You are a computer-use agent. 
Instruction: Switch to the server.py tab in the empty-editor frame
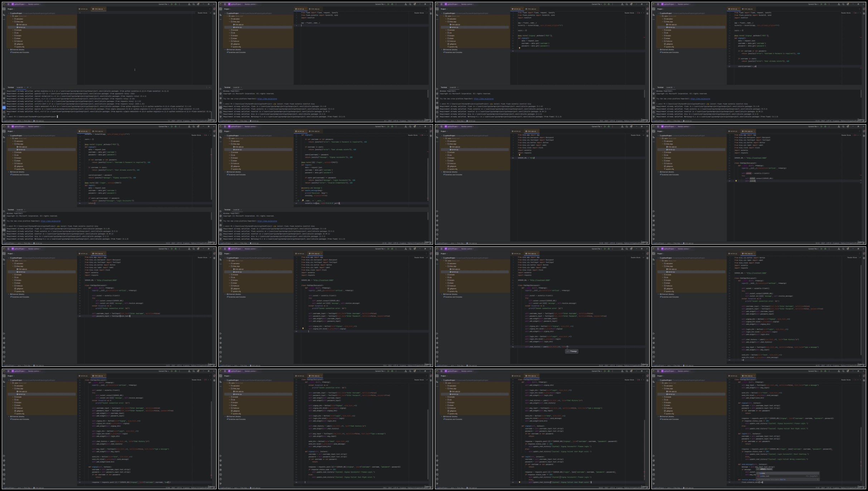click(84, 9)
